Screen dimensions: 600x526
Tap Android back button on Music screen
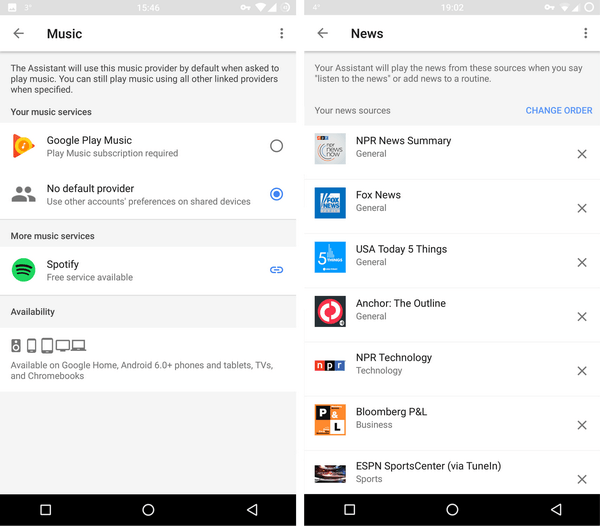coord(252,510)
